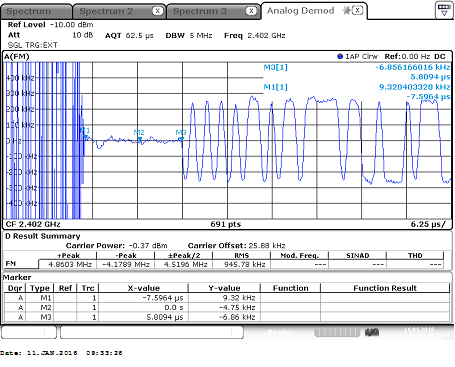Click the small icon beside progress bar
Screen dimensions: 455x367
[372, 332]
